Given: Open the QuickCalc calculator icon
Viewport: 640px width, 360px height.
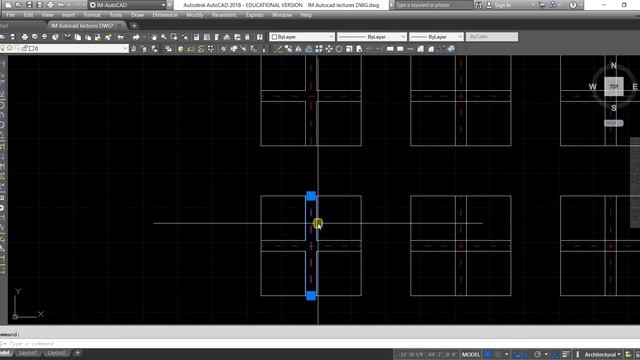Looking at the screenshot, I should [247, 37].
